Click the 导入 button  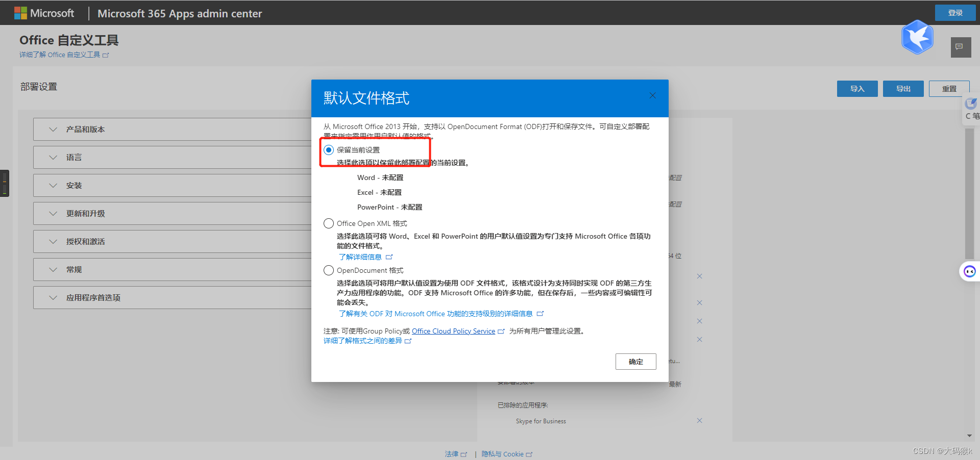(857, 89)
